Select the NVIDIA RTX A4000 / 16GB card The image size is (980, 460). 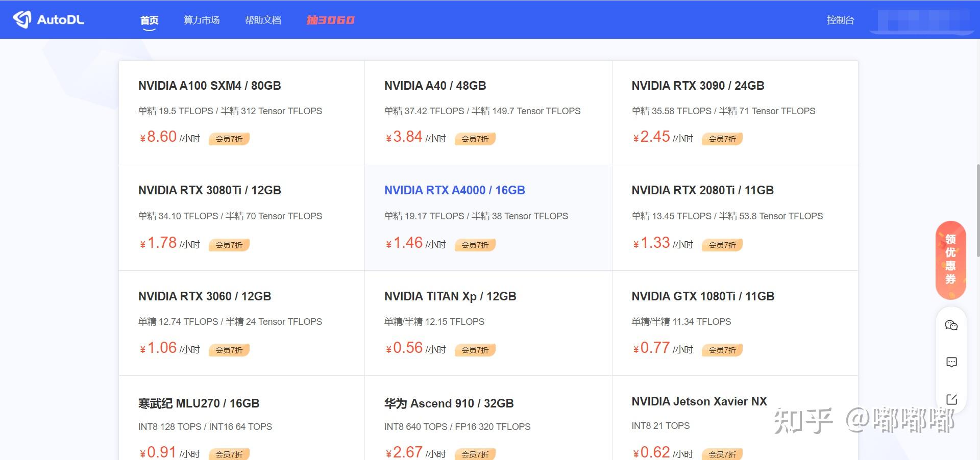[454, 190]
